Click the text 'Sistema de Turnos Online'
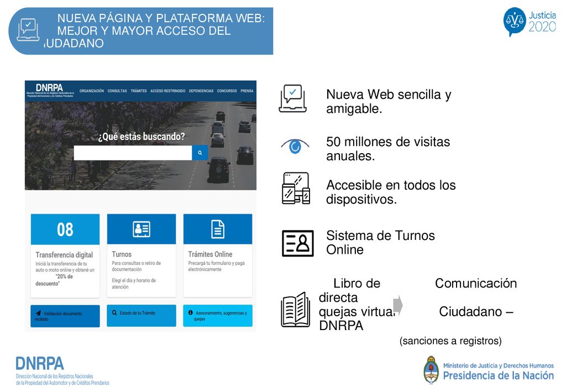Image resolution: width=566 pixels, height=392 pixels. pyautogui.click(x=380, y=243)
